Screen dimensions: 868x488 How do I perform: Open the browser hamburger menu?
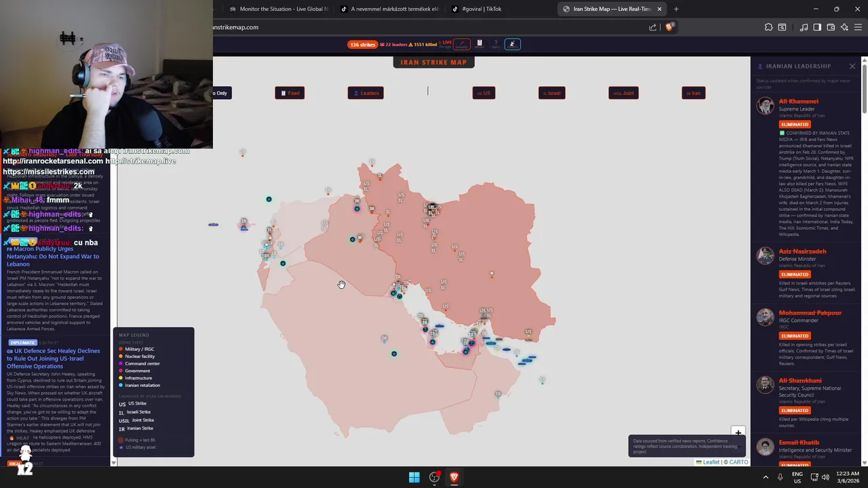(858, 27)
